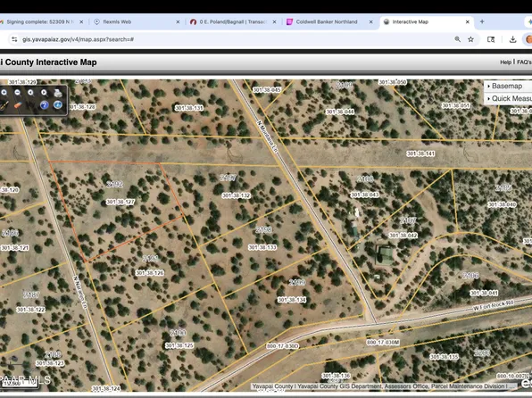
Task: Click parcel label 301-38-122
Action: [30, 310]
